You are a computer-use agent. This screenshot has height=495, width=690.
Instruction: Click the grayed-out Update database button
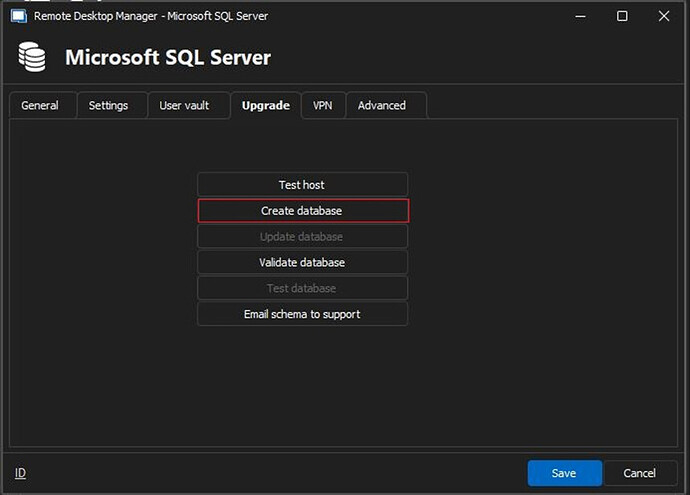point(303,237)
